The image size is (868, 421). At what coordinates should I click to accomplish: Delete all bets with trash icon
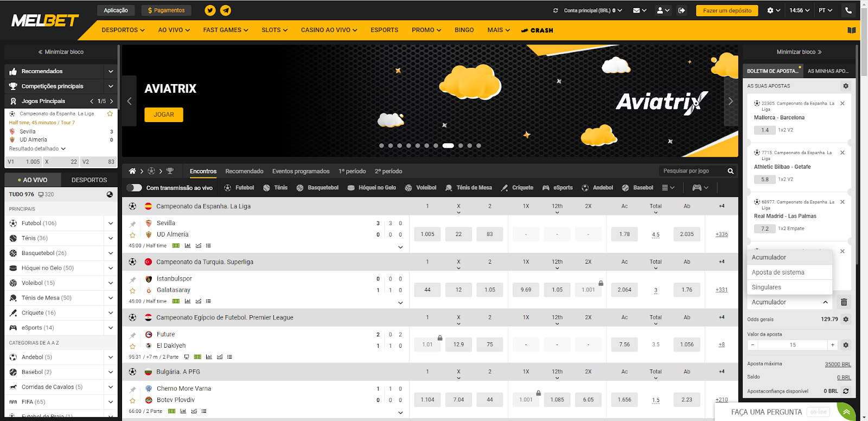pyautogui.click(x=844, y=302)
